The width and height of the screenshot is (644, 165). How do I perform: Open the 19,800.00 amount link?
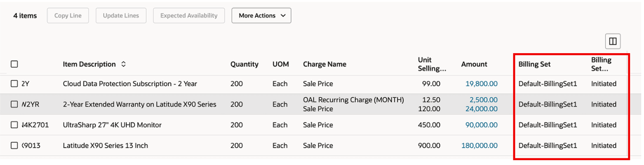[481, 84]
